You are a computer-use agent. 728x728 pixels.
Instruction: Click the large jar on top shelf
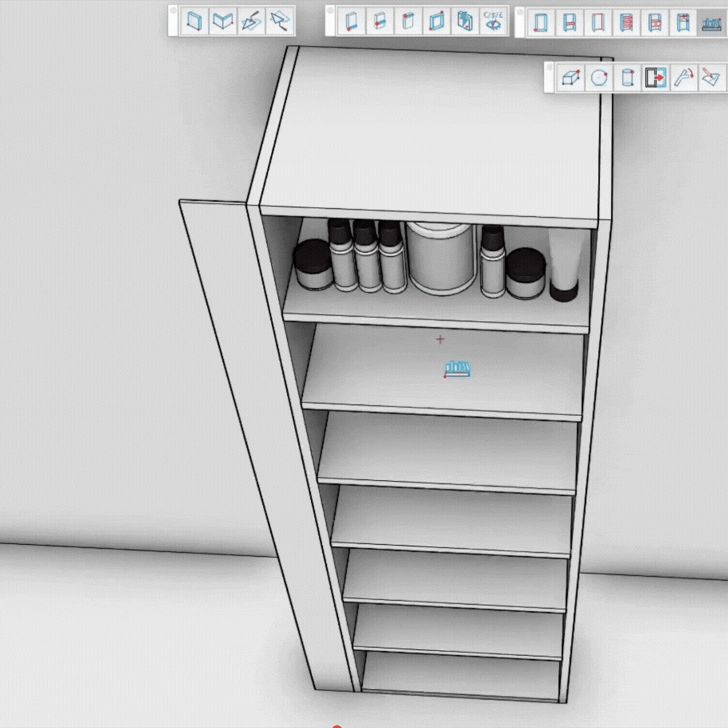[442, 258]
